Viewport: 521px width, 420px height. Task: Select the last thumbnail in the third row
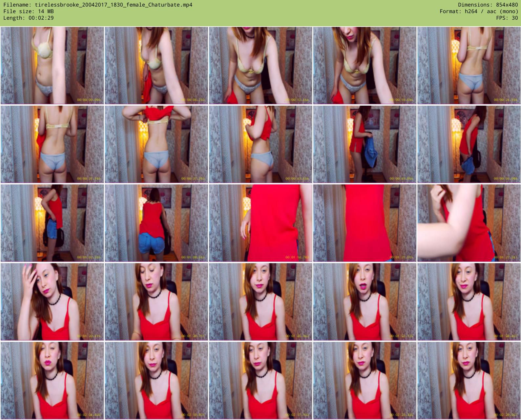(x=469, y=223)
